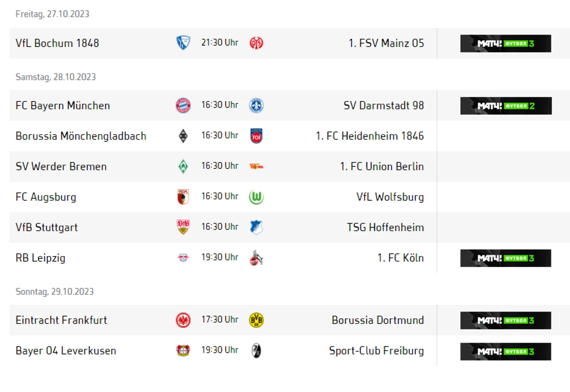Open the Eintracht Frankfurt team link

(61, 320)
